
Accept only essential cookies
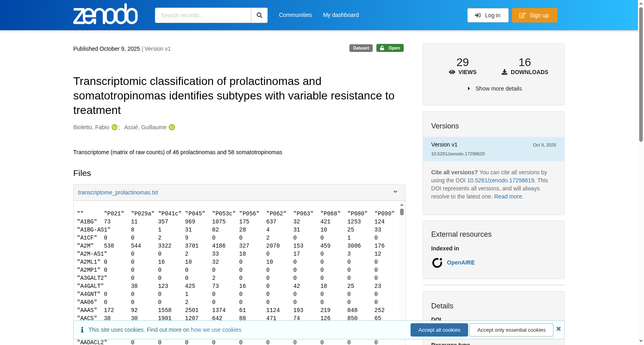[511, 330]
